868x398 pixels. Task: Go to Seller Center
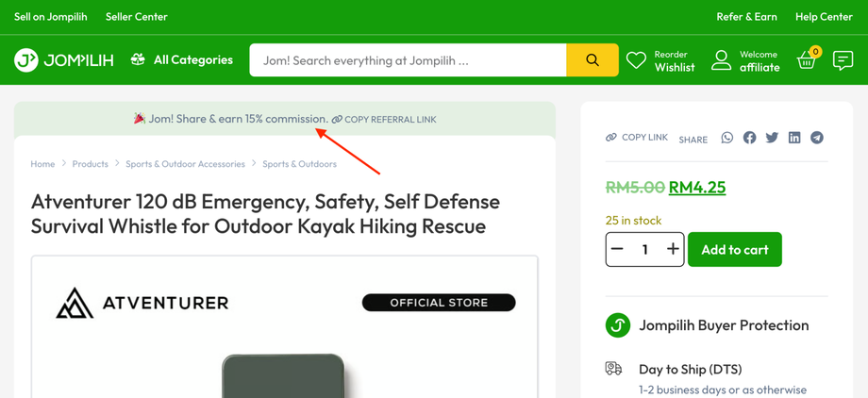pyautogui.click(x=137, y=17)
